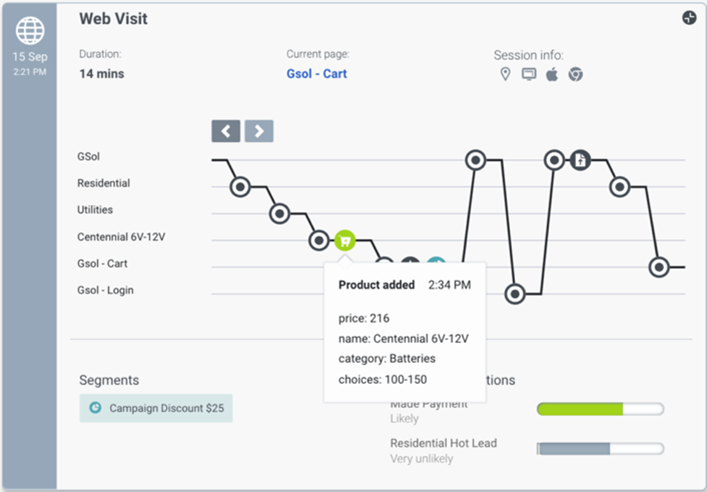This screenshot has width=707, height=492.
Task: Advance timeline with the right arrow button
Action: [259, 131]
